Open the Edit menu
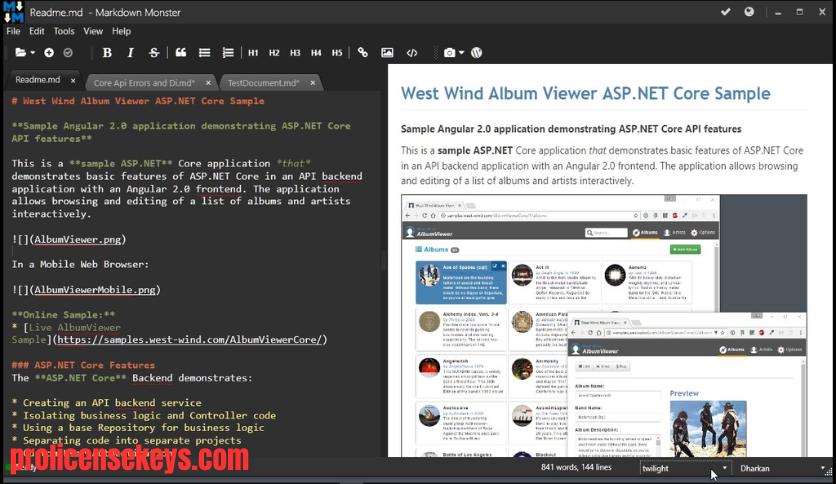 click(37, 31)
